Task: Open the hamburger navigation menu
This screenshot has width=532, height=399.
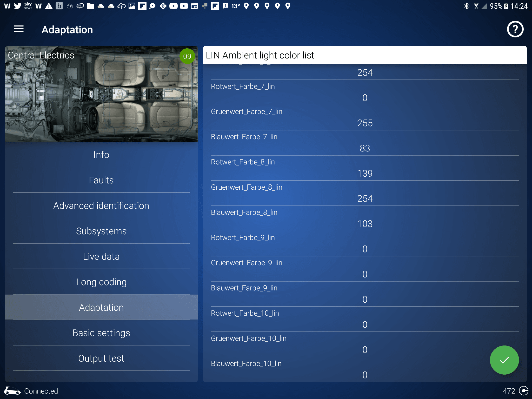Action: [x=18, y=29]
